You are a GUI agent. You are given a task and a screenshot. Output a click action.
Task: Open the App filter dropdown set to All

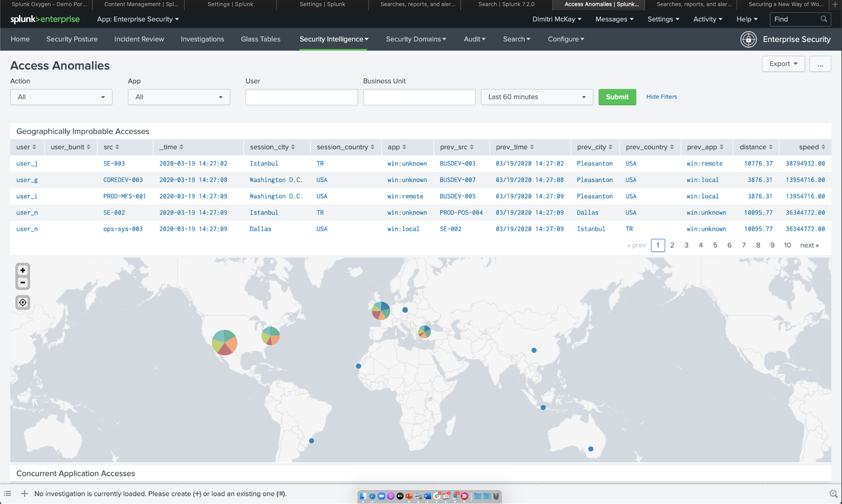coord(179,97)
